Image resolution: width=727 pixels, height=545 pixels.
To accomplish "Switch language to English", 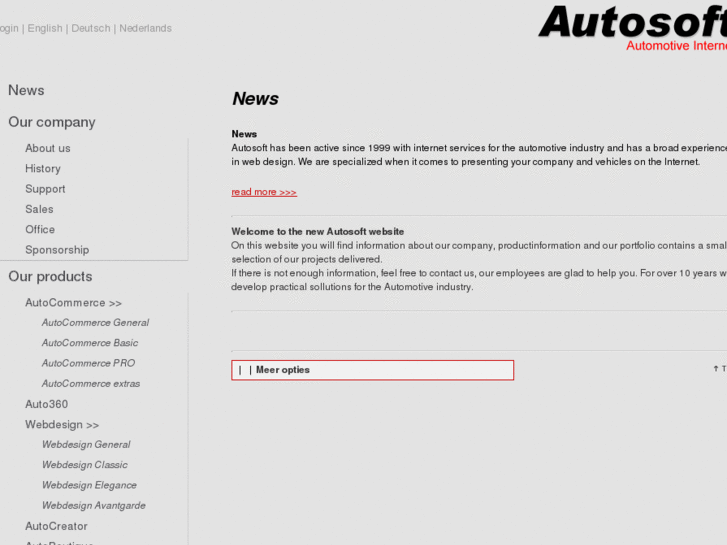I will pos(45,28).
